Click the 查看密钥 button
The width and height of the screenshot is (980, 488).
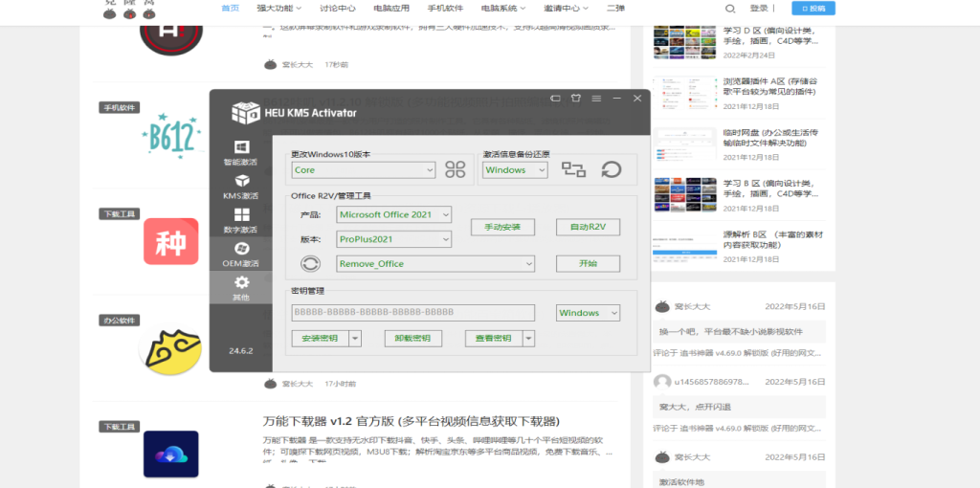[494, 338]
